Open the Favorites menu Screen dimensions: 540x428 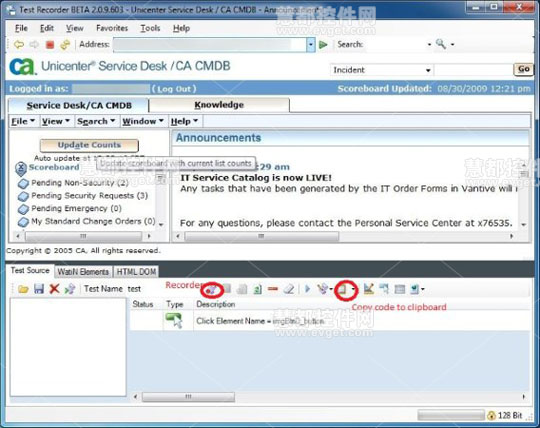click(112, 28)
